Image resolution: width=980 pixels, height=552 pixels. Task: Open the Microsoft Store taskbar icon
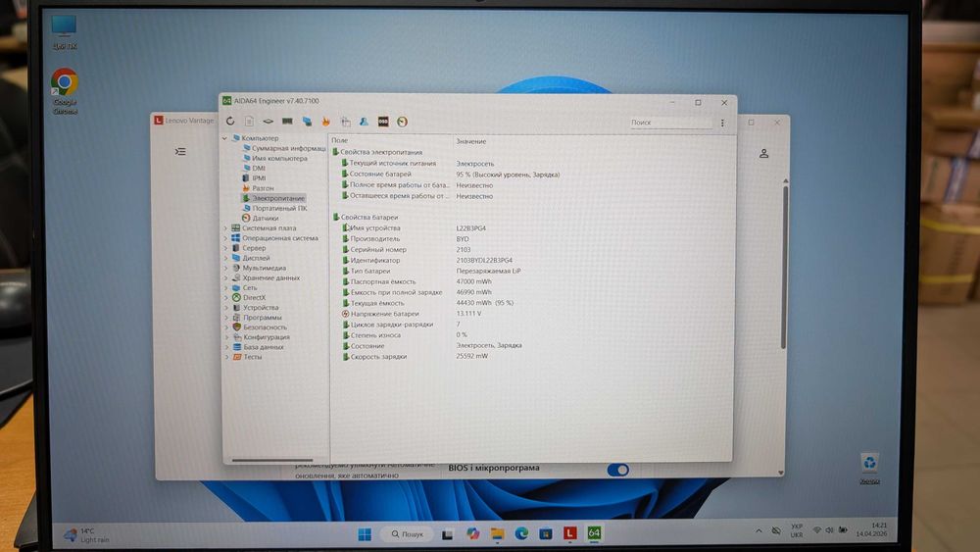pyautogui.click(x=546, y=533)
